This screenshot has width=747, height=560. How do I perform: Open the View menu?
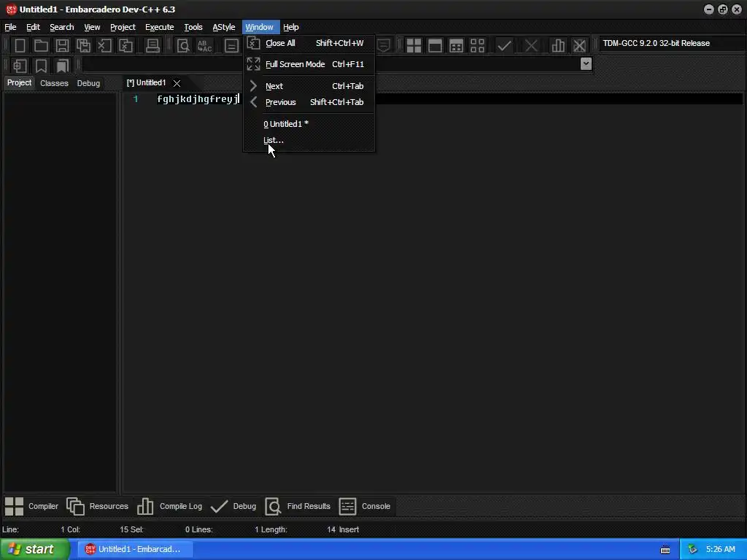(92, 27)
